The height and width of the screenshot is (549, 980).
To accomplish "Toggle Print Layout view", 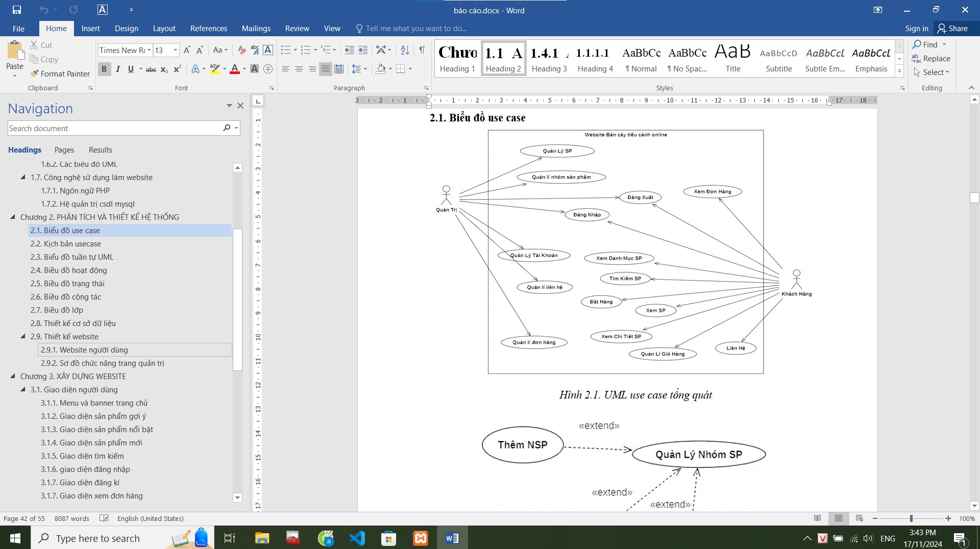I will coord(839,518).
